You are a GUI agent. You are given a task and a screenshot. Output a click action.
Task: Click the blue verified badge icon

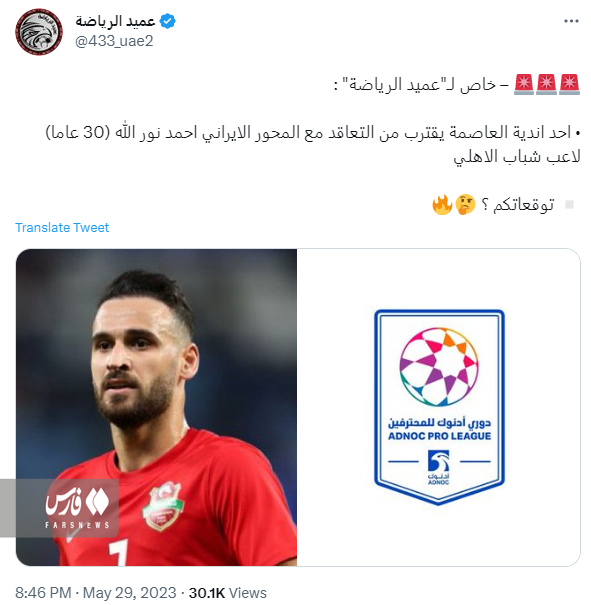(167, 21)
